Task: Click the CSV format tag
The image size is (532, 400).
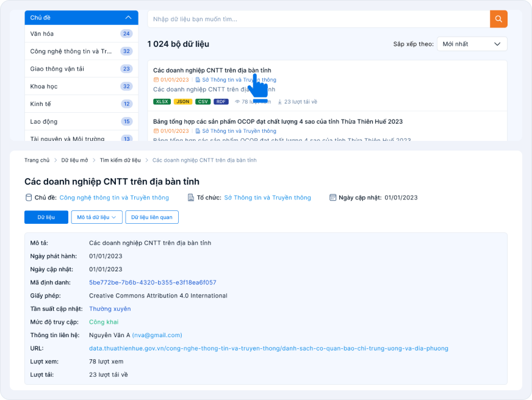Action: (203, 102)
